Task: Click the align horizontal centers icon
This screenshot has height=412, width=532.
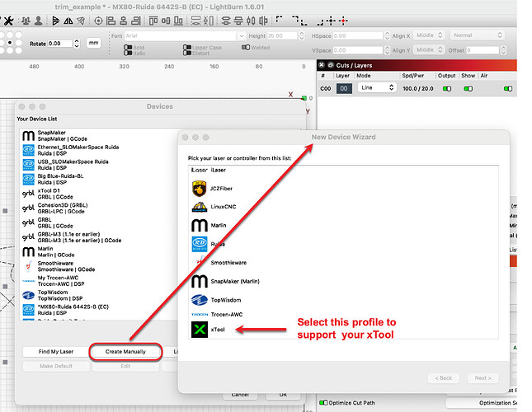Action: click(x=124, y=21)
